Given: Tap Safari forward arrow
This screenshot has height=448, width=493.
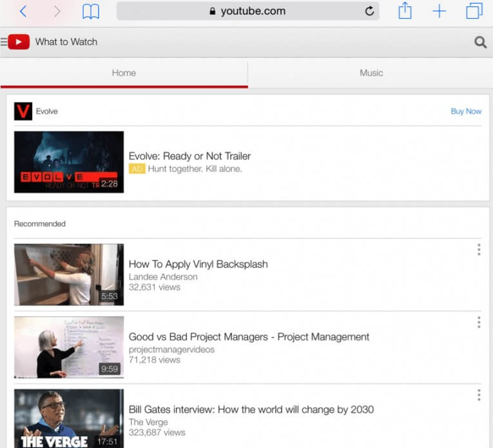Looking at the screenshot, I should coord(57,11).
